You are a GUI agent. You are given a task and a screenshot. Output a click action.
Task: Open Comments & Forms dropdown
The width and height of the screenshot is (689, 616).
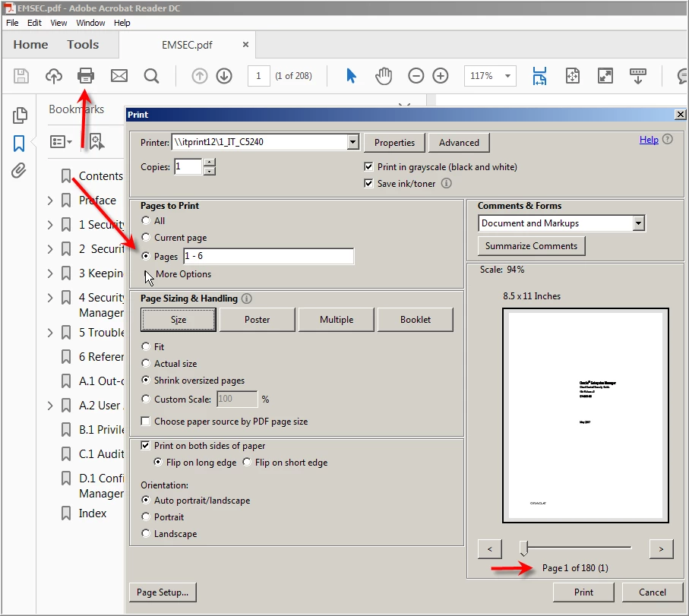[x=638, y=223]
